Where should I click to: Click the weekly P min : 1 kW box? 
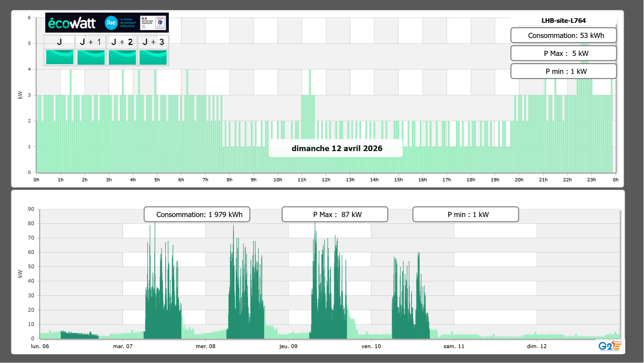(465, 214)
